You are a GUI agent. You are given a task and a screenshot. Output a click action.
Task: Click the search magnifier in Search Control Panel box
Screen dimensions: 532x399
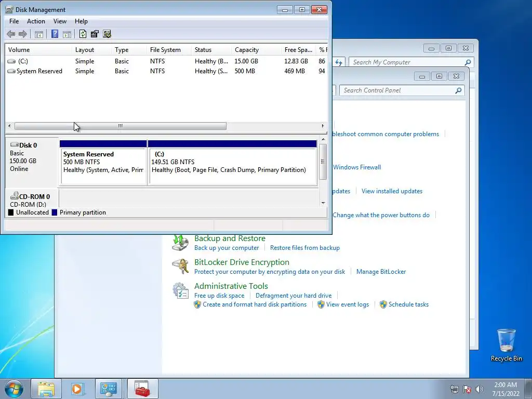click(x=458, y=90)
